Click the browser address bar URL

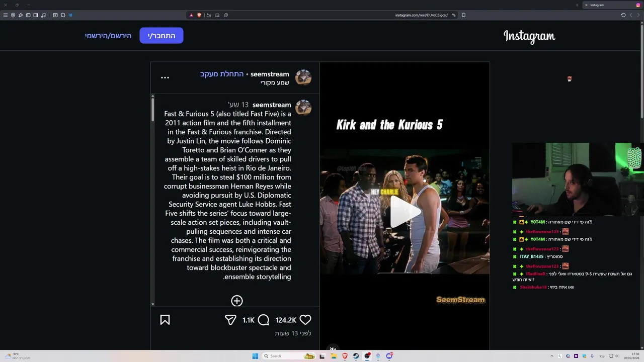[x=421, y=15]
